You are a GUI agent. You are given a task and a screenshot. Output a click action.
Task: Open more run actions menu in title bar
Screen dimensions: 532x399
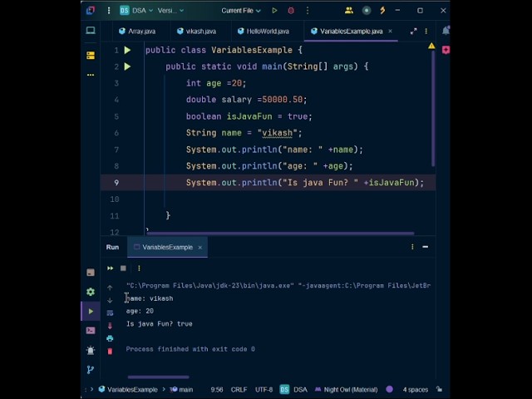(x=308, y=11)
